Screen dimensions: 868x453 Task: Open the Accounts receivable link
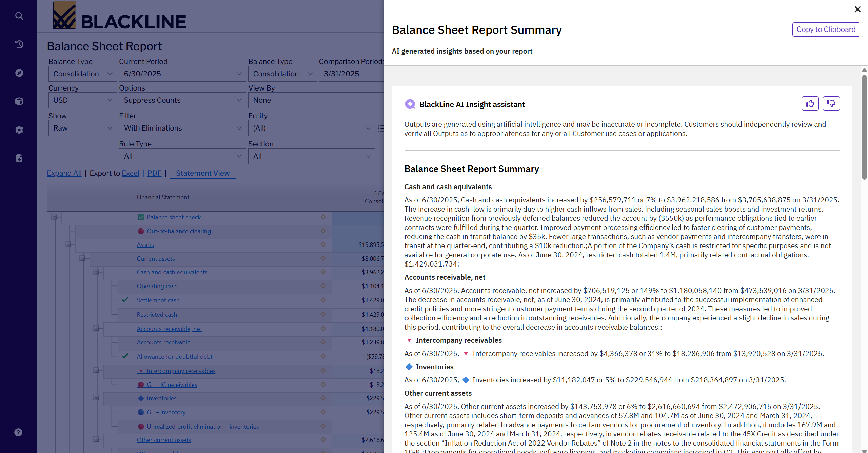click(163, 342)
